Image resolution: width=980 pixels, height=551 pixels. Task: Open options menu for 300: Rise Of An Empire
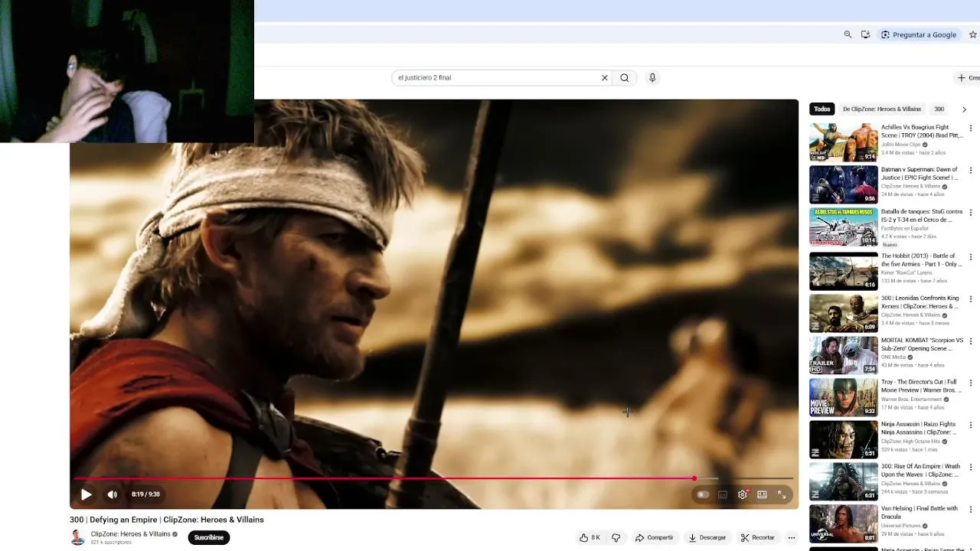point(971,468)
